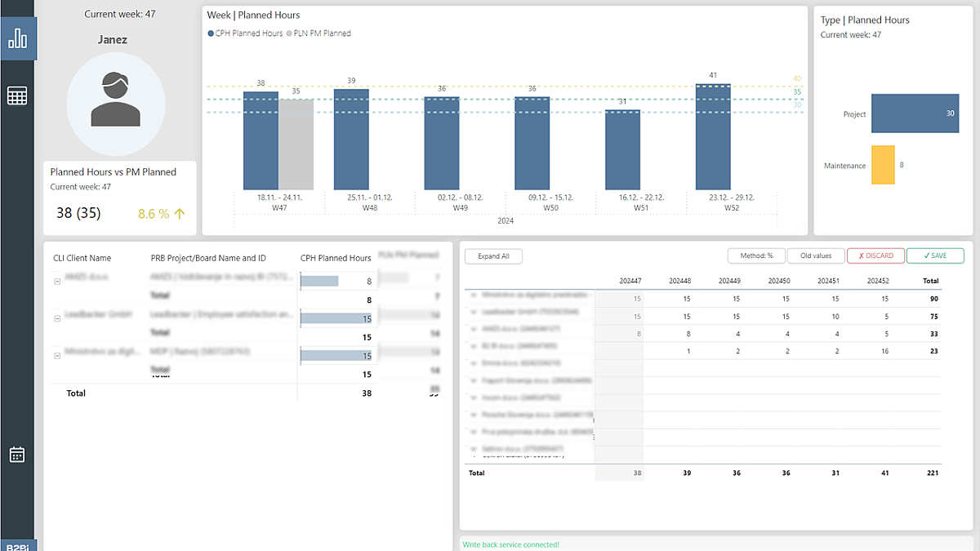
Task: Click the Week | Planned Hours chart title
Action: (253, 16)
